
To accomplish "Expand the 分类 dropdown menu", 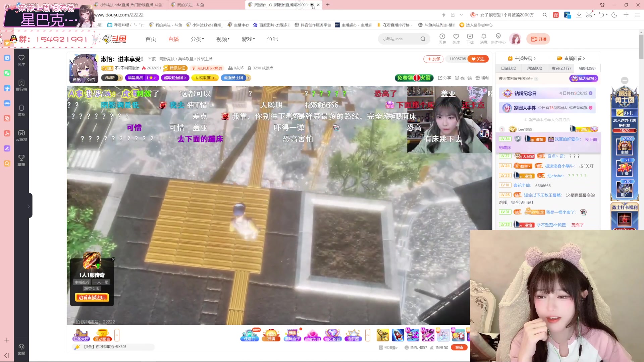I will 197,39.
